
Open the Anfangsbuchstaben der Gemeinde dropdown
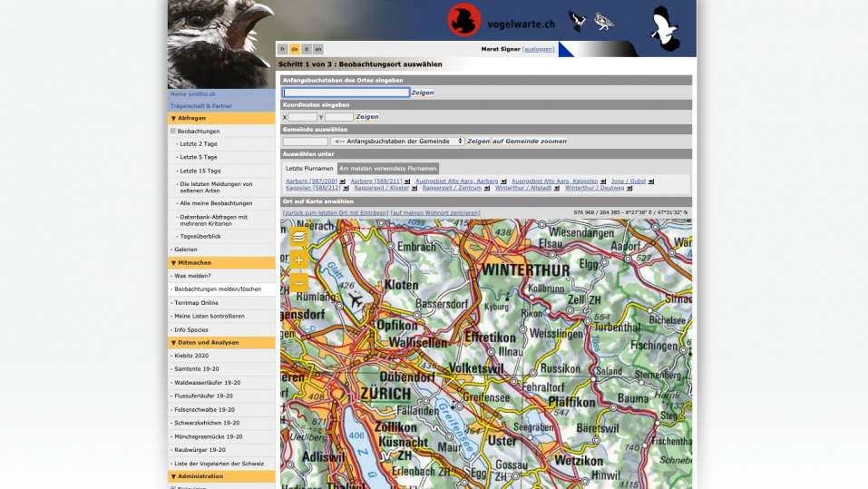[397, 142]
